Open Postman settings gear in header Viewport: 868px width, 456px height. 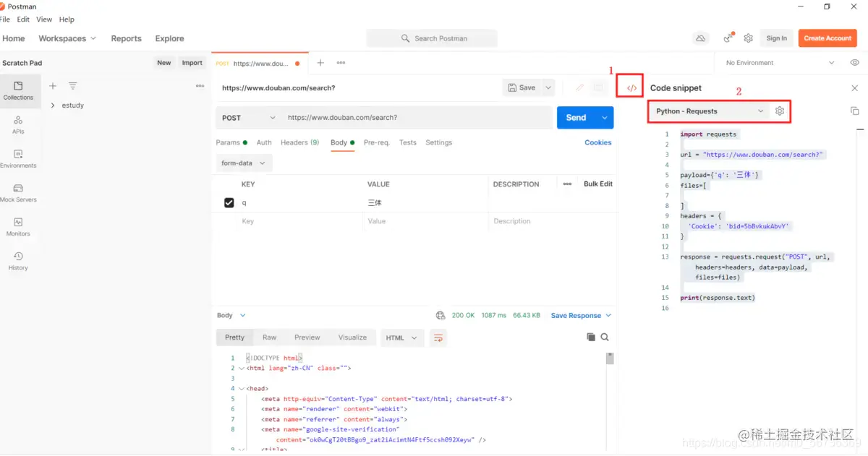point(749,38)
